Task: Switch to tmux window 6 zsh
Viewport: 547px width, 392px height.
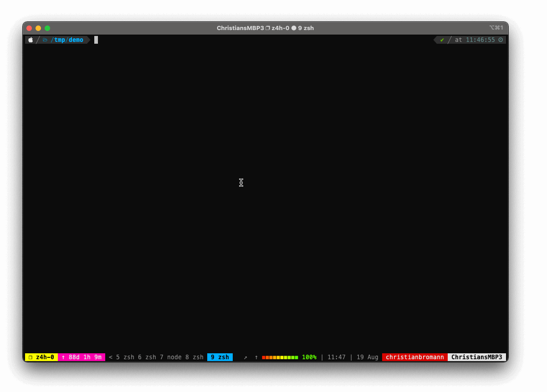Action: tap(147, 357)
